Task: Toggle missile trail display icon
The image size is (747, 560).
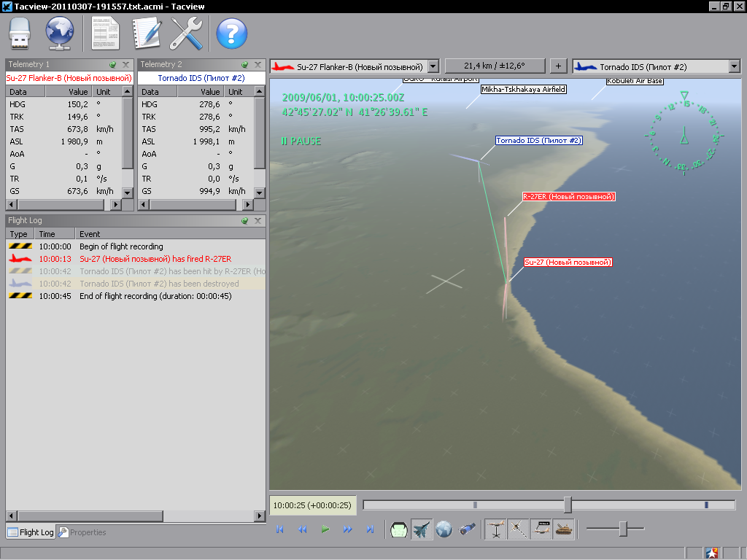Action: pos(519,529)
